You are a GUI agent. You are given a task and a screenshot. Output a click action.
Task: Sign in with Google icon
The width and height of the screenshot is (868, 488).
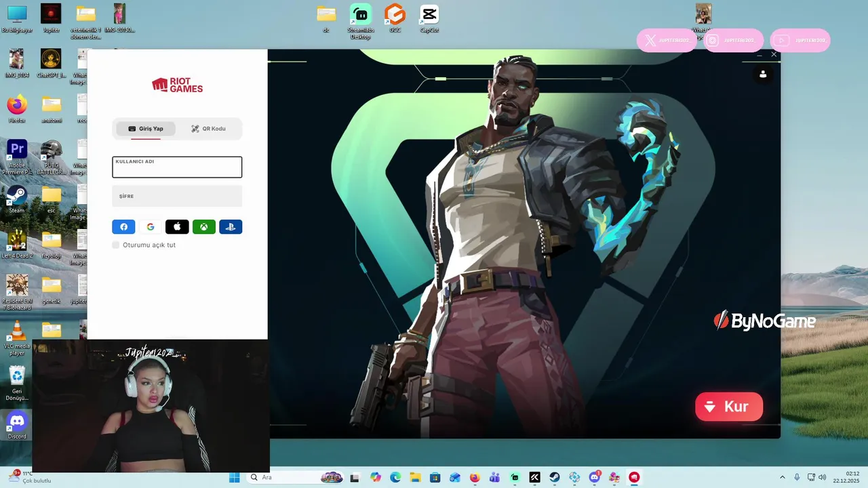151,227
